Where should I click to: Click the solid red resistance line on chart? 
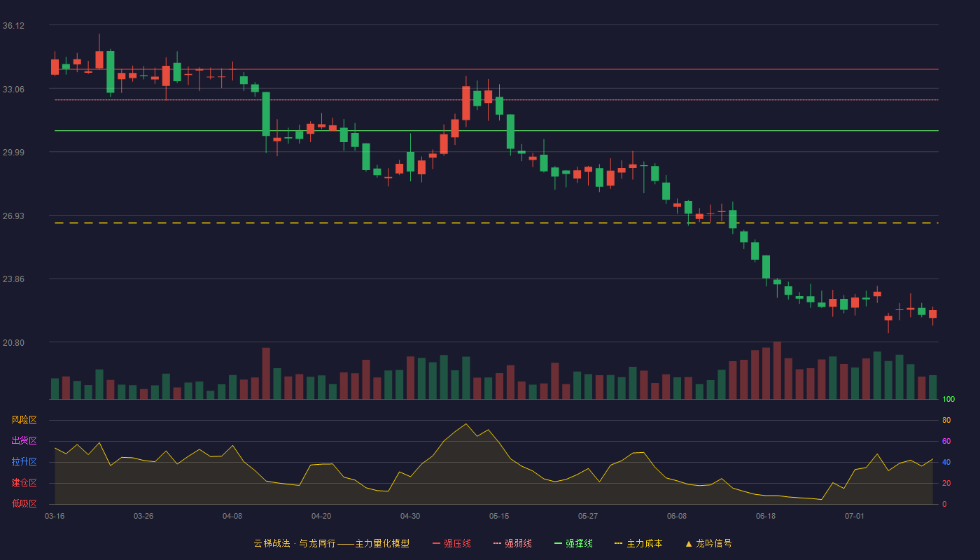(x=496, y=69)
